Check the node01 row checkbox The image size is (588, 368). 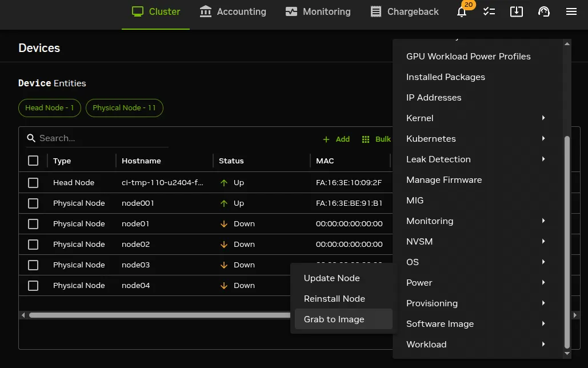coord(33,224)
